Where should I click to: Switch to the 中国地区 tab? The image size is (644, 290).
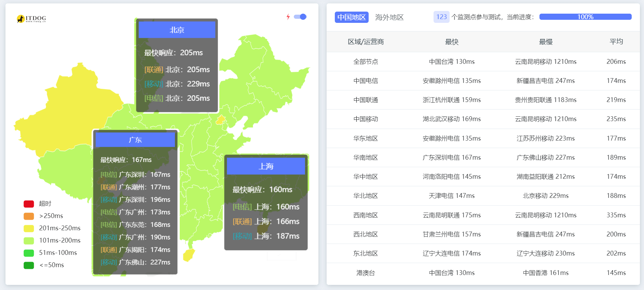tap(352, 17)
